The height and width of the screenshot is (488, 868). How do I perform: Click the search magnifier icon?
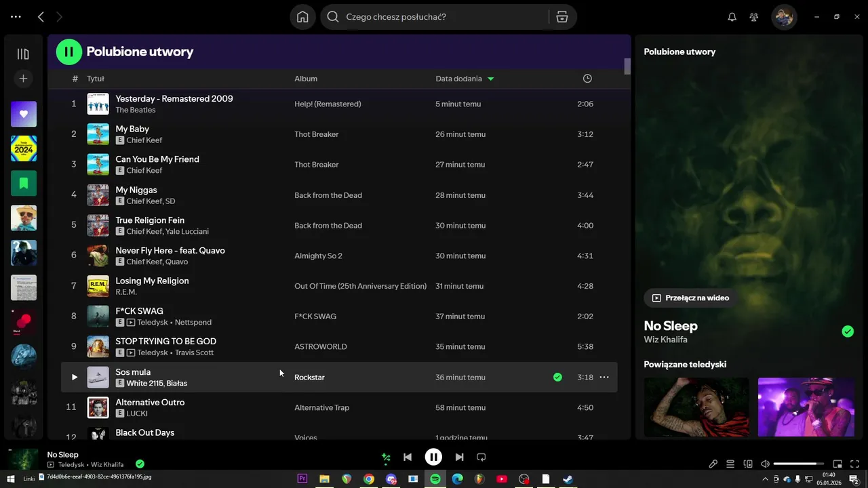pos(333,17)
